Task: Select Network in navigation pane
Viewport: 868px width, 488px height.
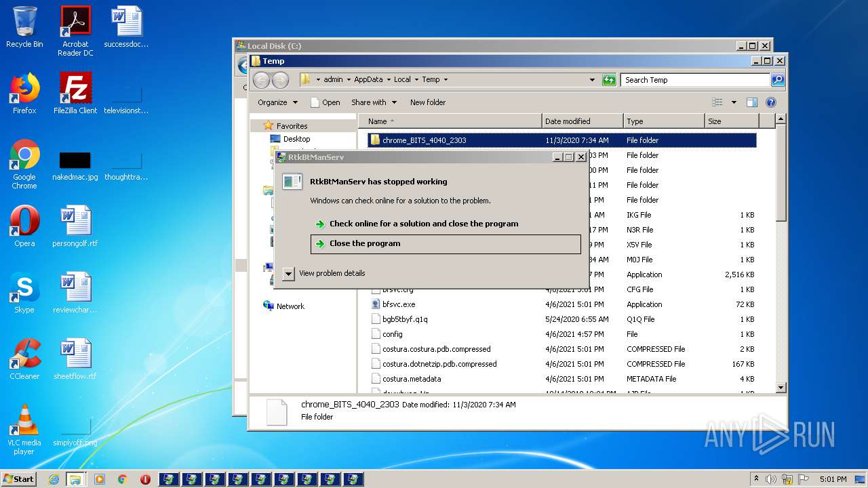Action: point(290,306)
